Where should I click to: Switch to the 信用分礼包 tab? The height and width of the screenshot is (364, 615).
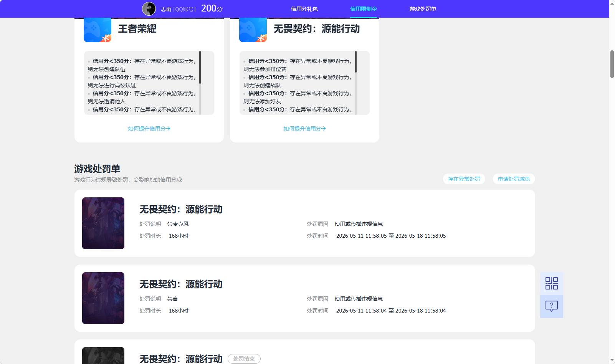[x=304, y=9]
